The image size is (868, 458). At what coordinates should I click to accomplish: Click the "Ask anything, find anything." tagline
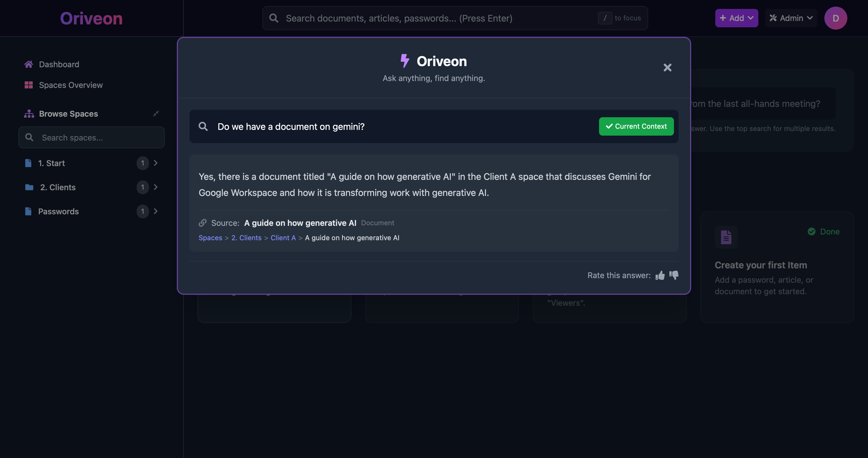coord(434,78)
